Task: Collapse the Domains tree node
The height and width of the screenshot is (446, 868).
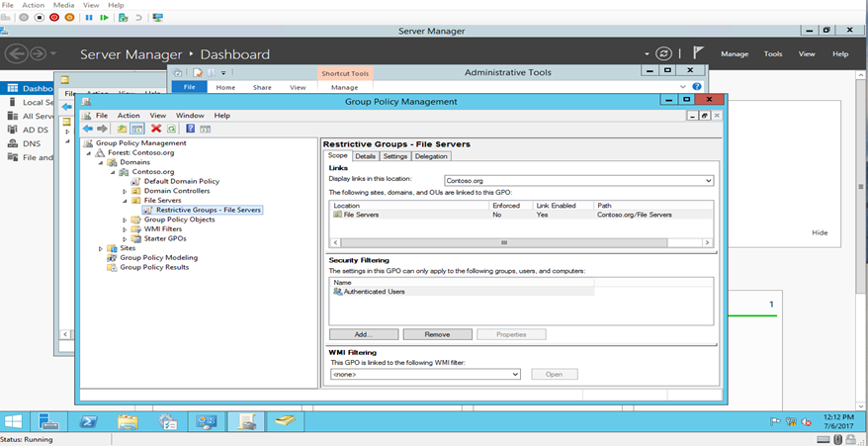Action: tap(100, 162)
